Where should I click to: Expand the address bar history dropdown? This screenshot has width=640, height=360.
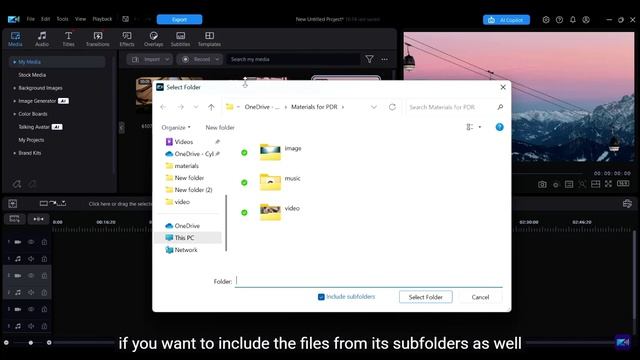tap(374, 107)
